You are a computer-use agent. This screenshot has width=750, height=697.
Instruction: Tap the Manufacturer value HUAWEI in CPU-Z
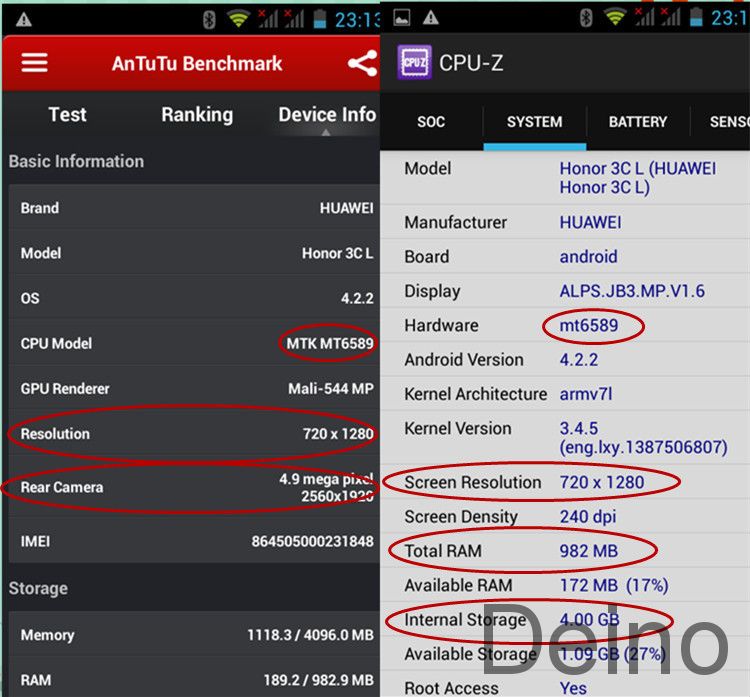tap(590, 222)
